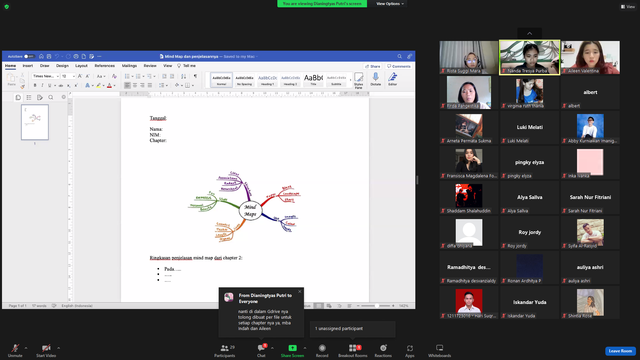640x360 pixels.
Task: Click the Undo arrow in Word title bar
Action: (57, 56)
